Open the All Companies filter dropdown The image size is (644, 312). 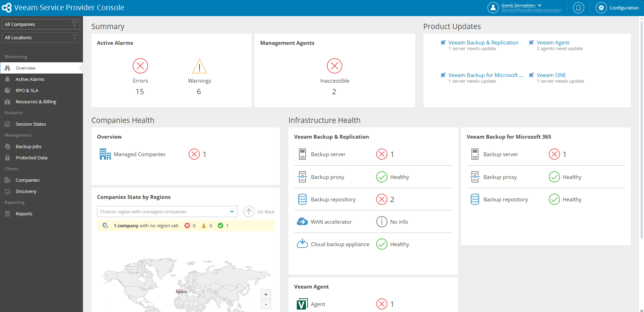click(41, 24)
